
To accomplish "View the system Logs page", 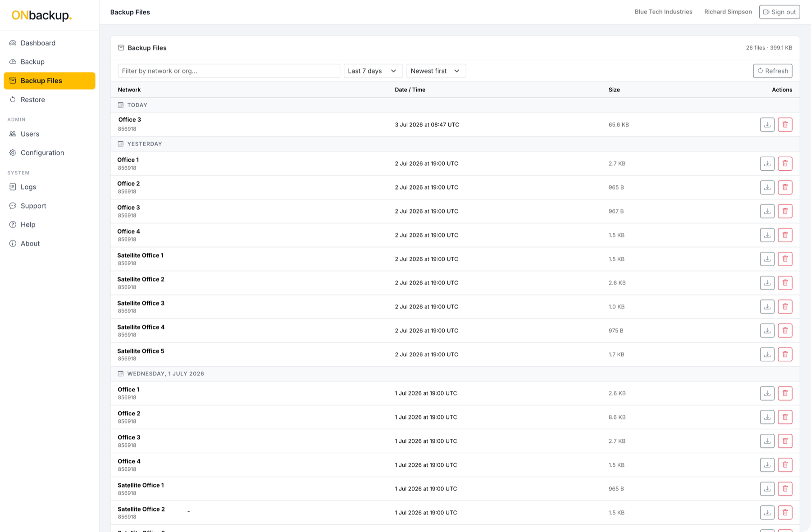I will (x=50, y=187).
